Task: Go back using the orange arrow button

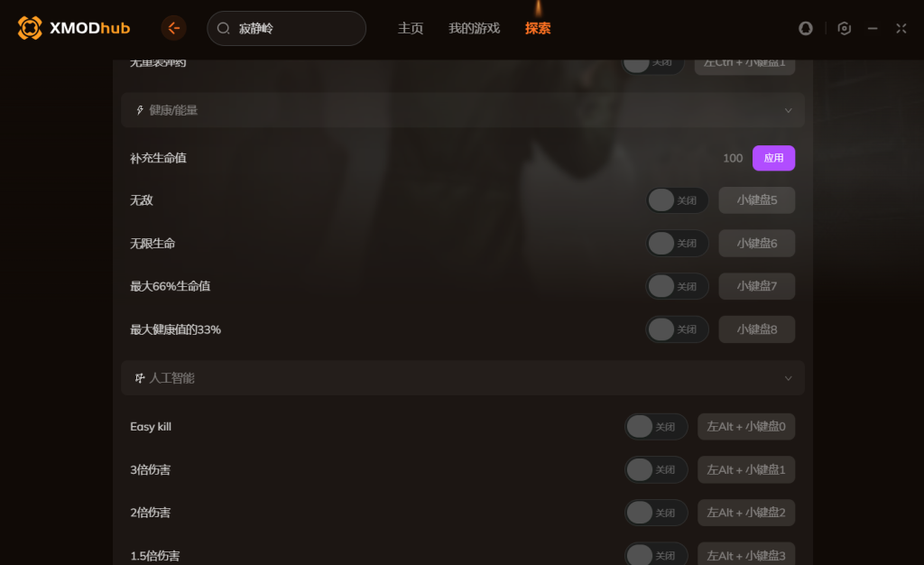Action: coord(174,28)
